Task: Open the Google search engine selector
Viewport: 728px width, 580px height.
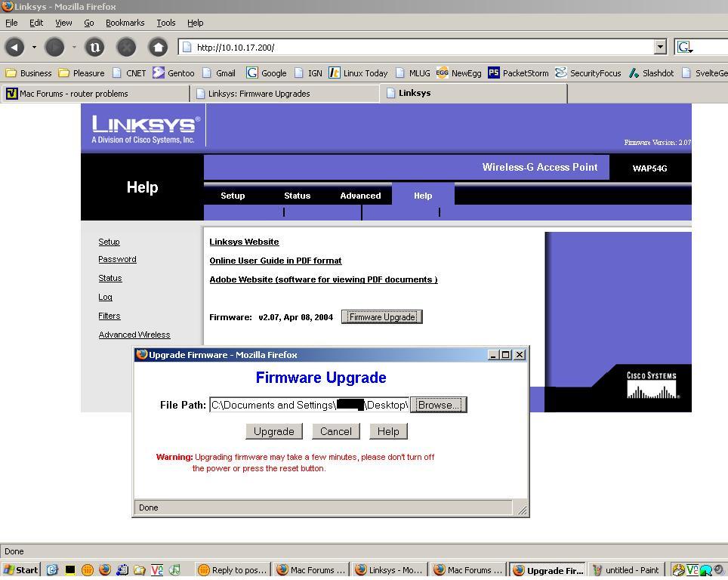Action: (x=685, y=48)
